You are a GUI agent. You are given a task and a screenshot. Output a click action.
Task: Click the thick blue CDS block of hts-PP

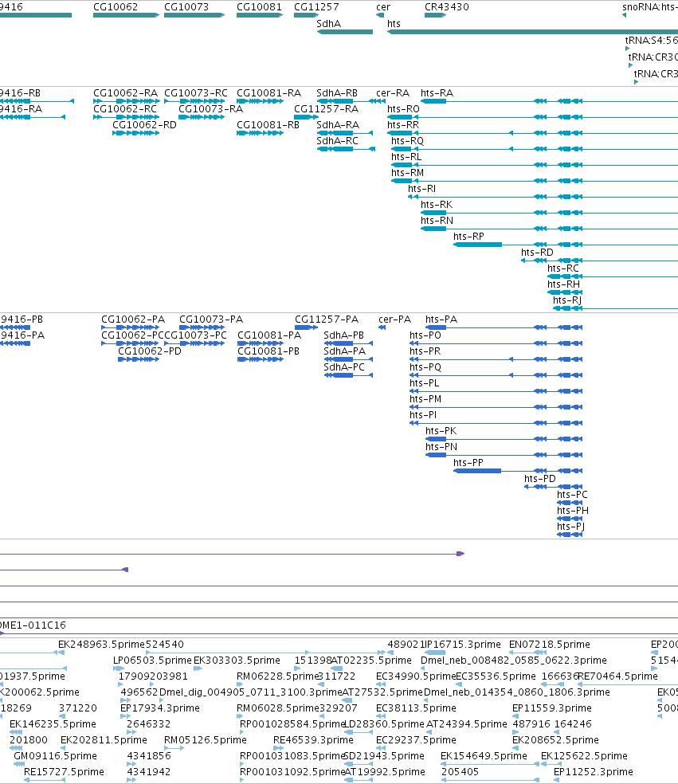477,471
